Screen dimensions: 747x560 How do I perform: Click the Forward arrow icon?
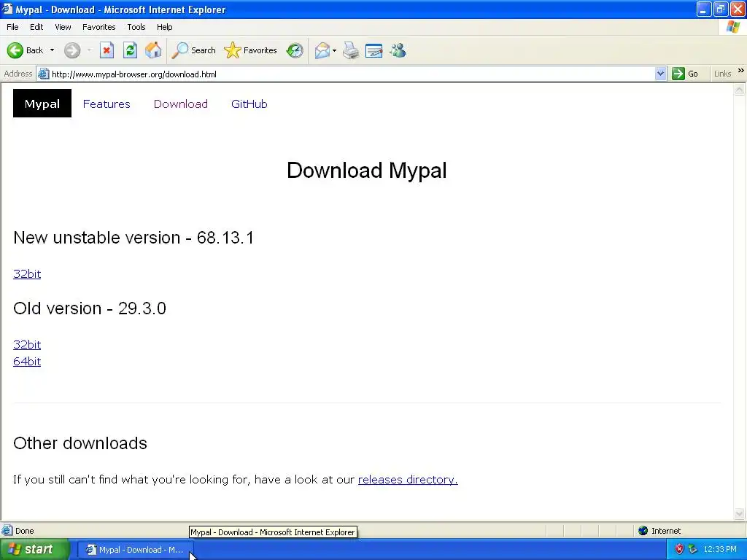[x=72, y=50]
